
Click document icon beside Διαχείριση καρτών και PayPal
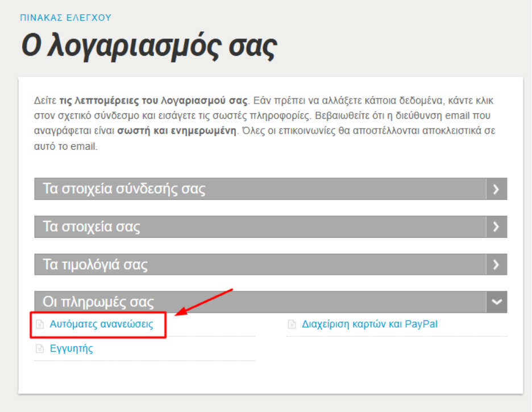(x=292, y=324)
